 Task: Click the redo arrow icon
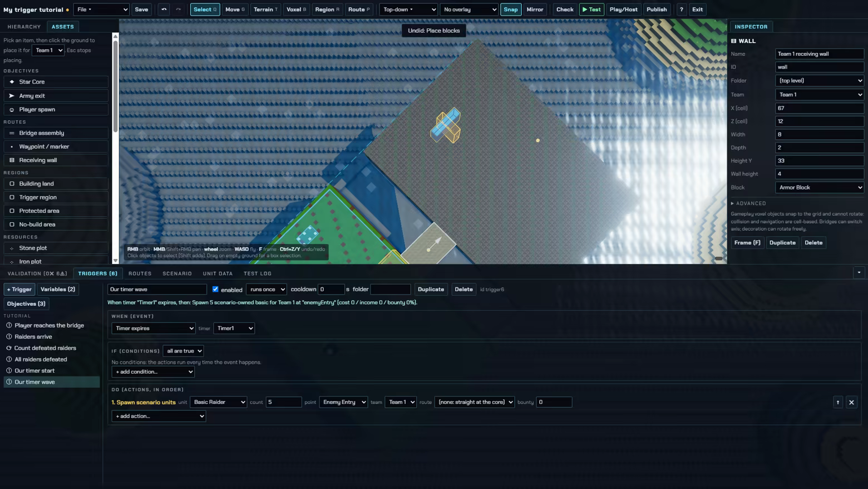(178, 9)
